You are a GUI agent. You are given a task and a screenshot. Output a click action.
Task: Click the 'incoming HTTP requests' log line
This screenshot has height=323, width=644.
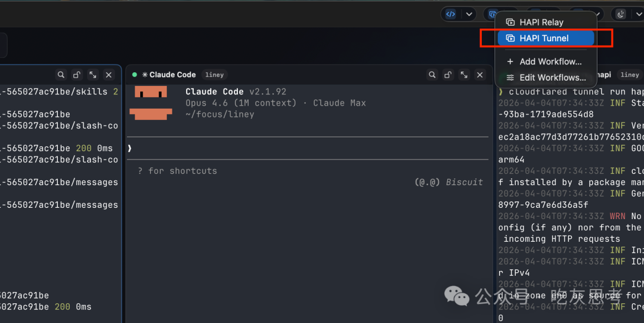(x=562, y=239)
